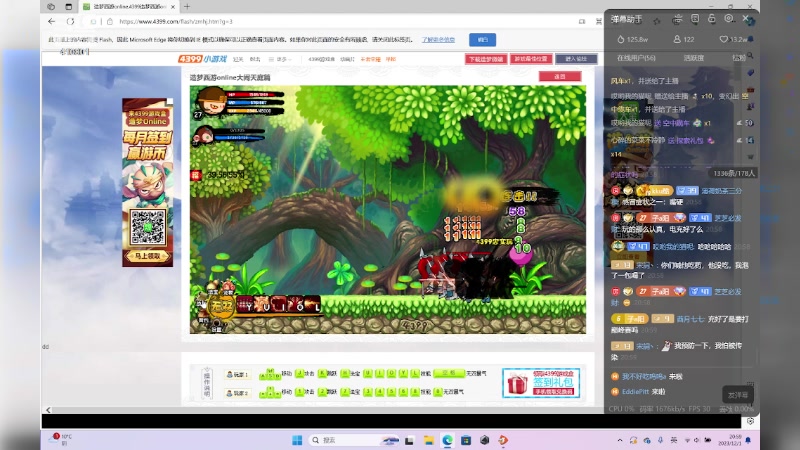The width and height of the screenshot is (800, 450).
Task: Click the taskbar search box
Action: coord(355,440)
